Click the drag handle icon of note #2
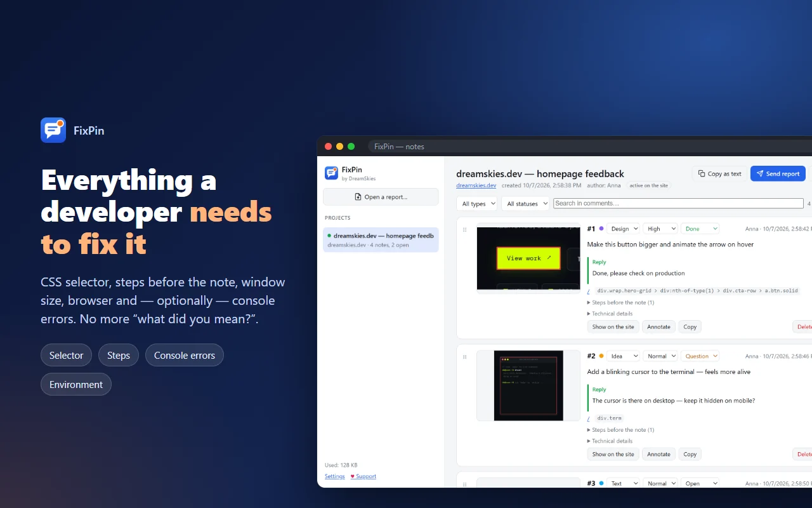The height and width of the screenshot is (508, 812). 465,357
